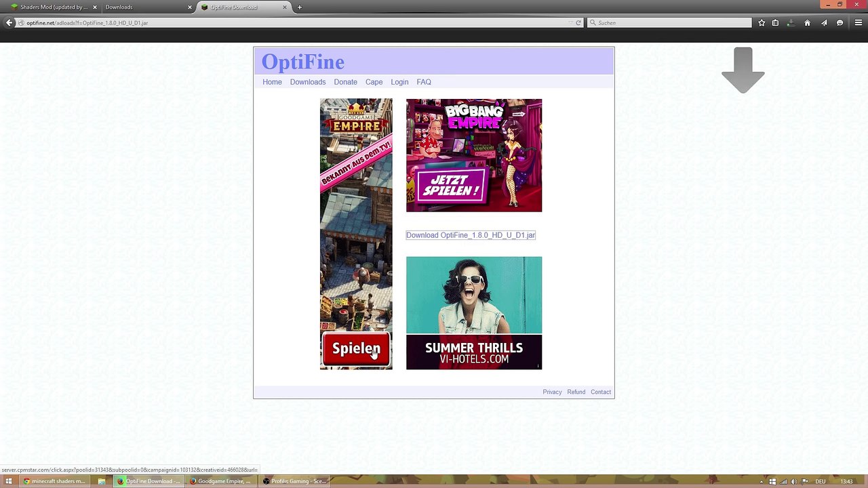868x488 pixels.
Task: Switch to Profile: Gaming taskbar window
Action: pyautogui.click(x=295, y=481)
